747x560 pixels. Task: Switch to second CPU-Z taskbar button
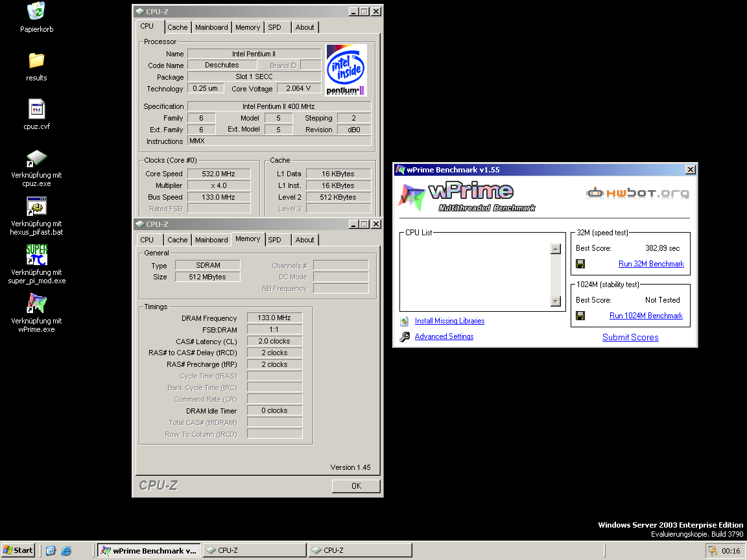click(360, 550)
